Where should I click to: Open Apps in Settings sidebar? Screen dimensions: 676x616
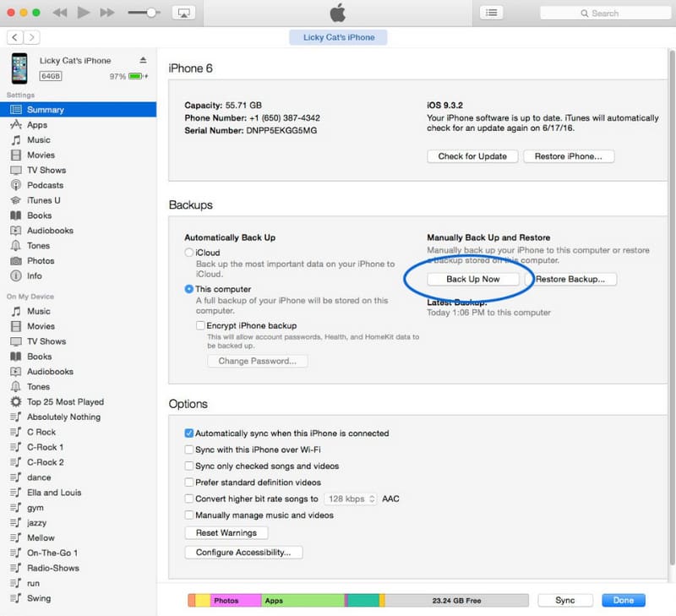click(78, 125)
